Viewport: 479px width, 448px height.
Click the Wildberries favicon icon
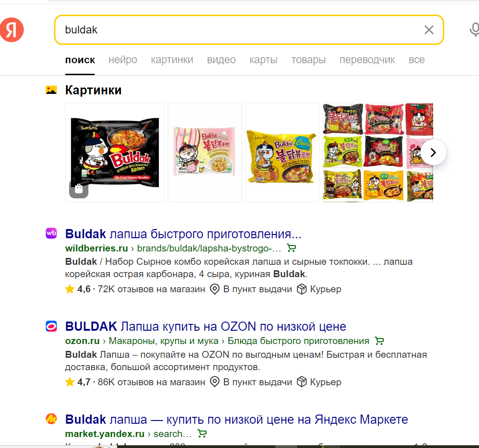pos(51,234)
